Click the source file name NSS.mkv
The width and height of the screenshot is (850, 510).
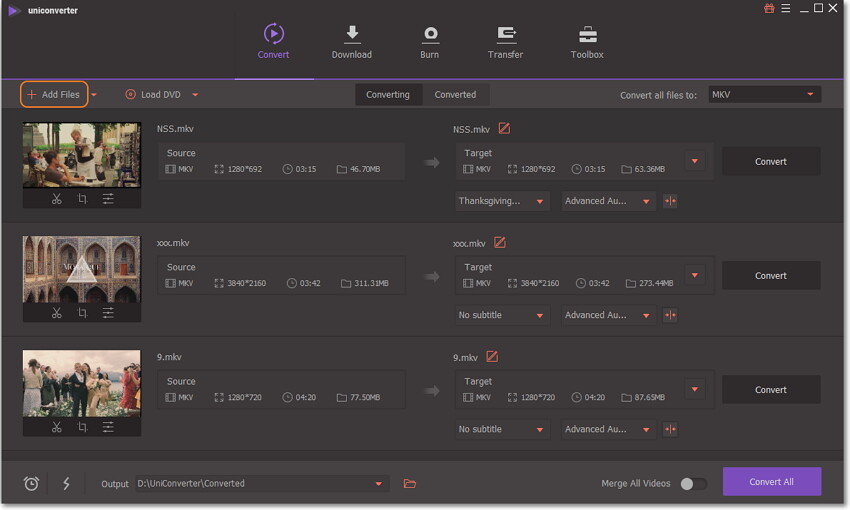(x=175, y=128)
